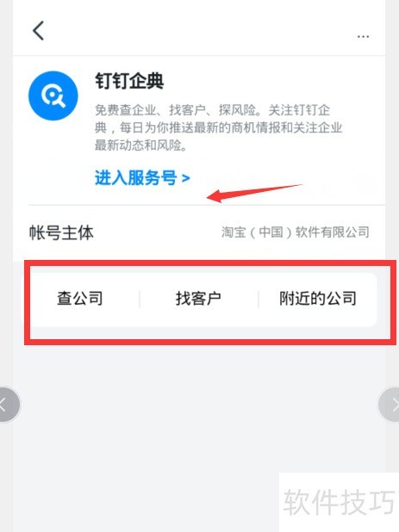The image size is (399, 532).
Task: Tap the 钉钉企典 title text
Action: (x=129, y=82)
